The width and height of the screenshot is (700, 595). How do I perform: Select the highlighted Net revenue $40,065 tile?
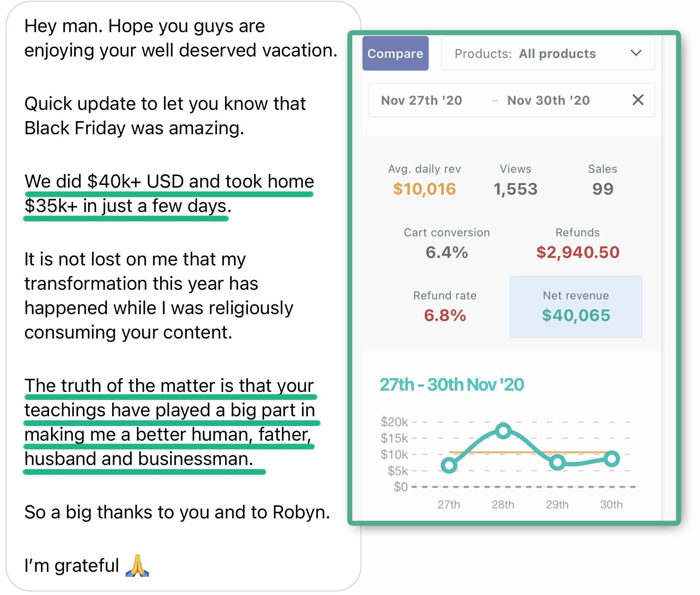pos(575,307)
